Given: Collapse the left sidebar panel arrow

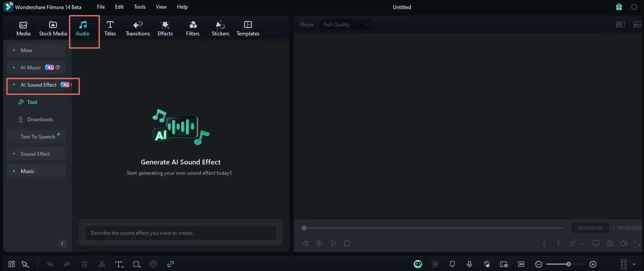Looking at the screenshot, I should [62, 243].
